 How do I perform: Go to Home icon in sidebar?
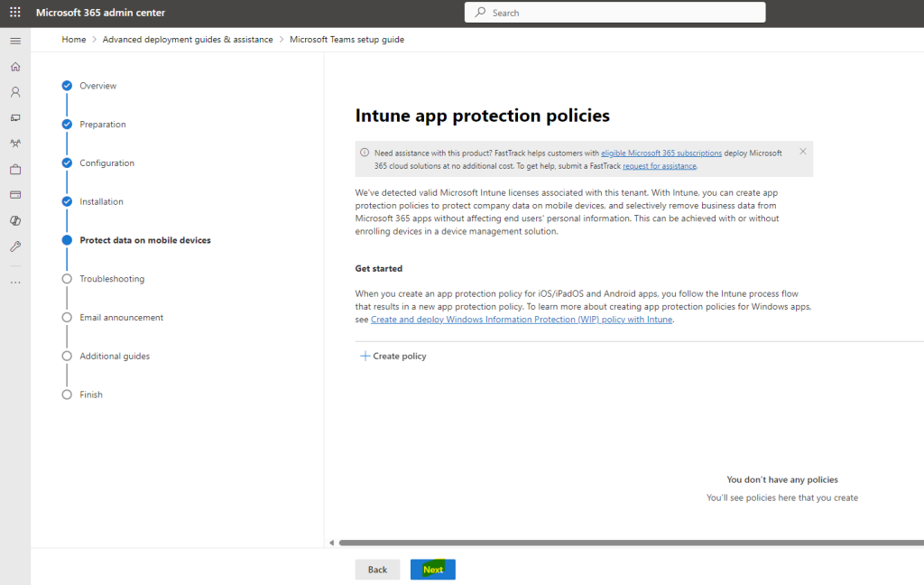point(15,67)
